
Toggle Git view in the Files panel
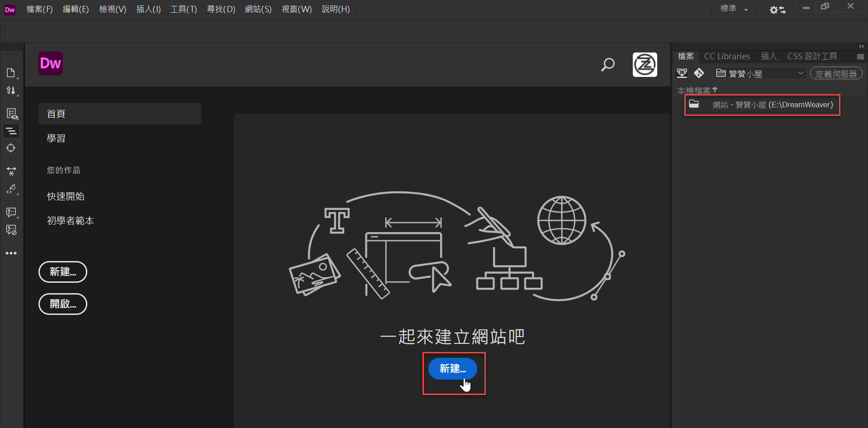click(699, 73)
